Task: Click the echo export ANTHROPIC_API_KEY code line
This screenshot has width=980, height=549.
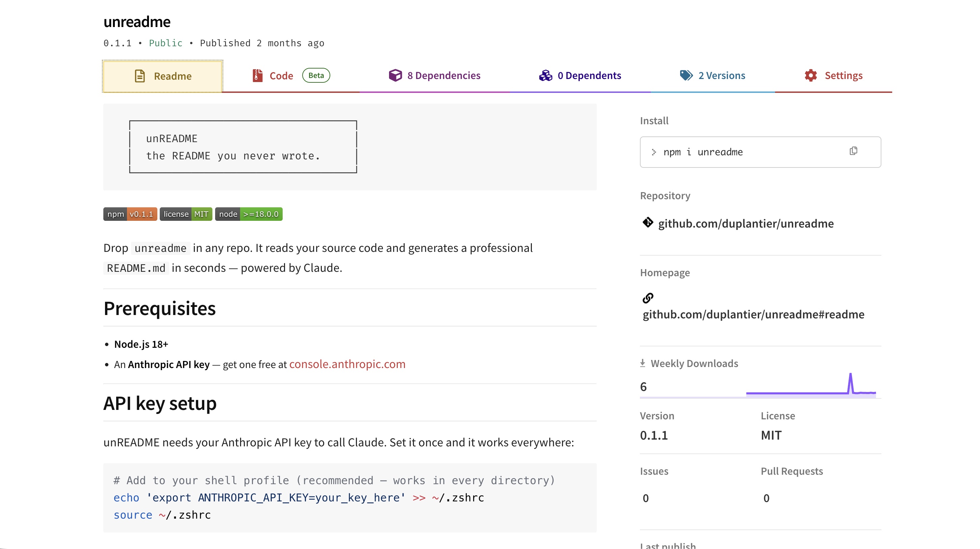Action: coord(299,498)
